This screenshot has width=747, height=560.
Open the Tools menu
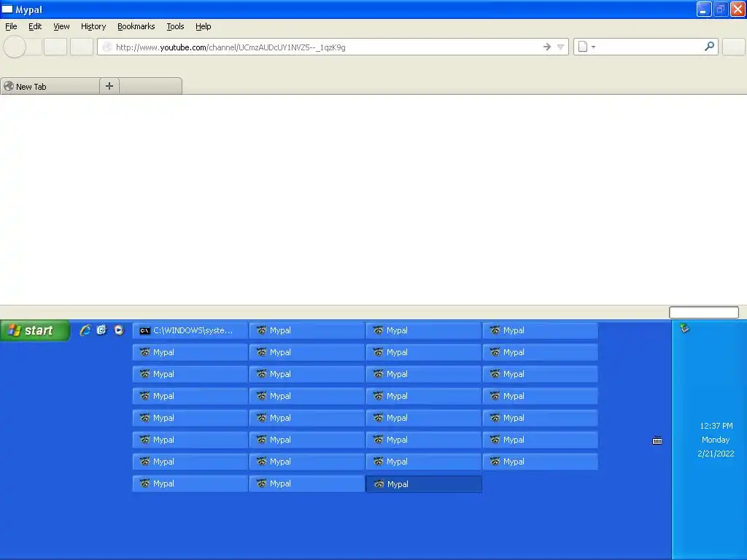(x=175, y=27)
